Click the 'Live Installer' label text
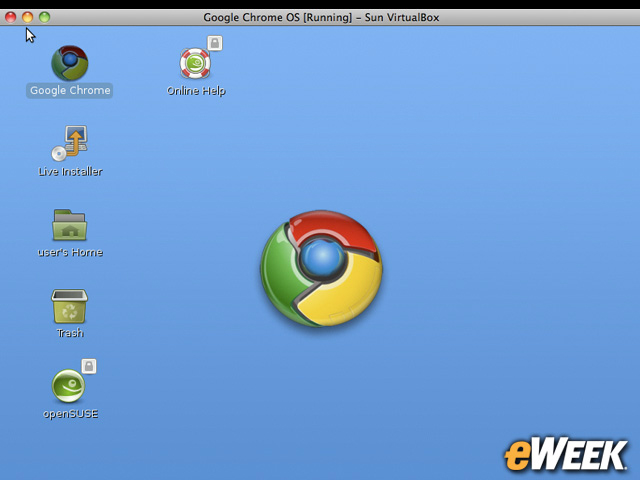640x480 pixels. point(70,171)
